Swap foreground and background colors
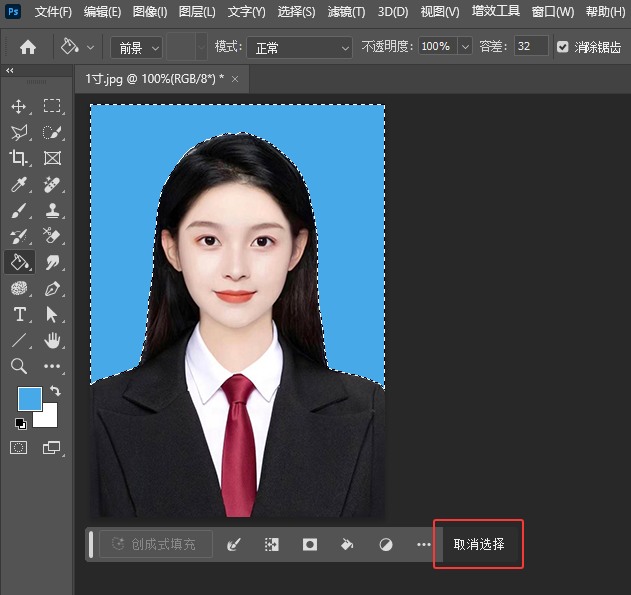Screen dimensions: 631x595 click(55, 391)
